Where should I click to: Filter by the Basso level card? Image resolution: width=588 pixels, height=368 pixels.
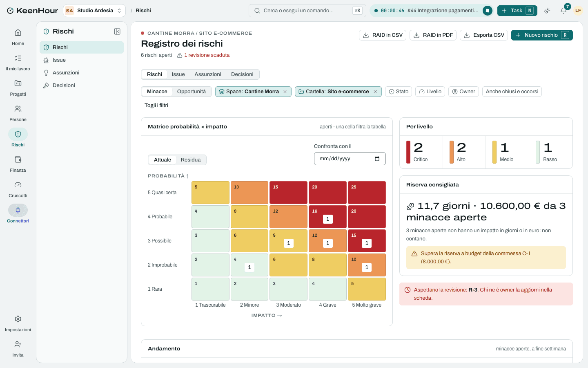551,152
